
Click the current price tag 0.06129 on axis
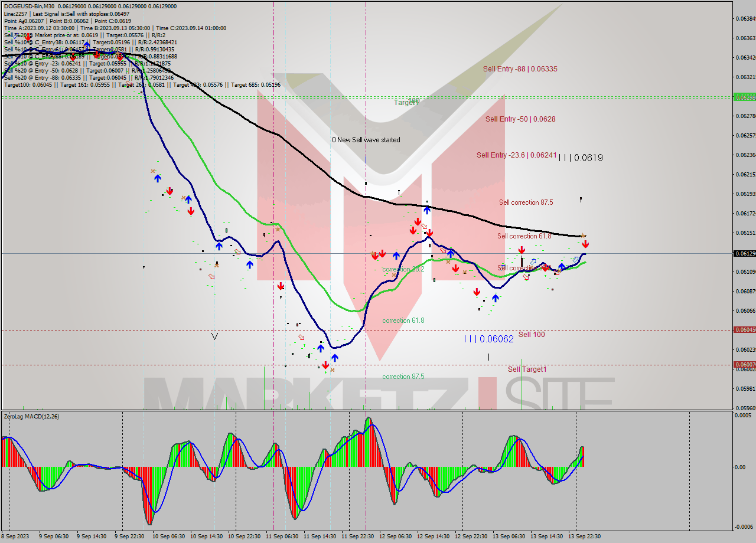click(744, 253)
